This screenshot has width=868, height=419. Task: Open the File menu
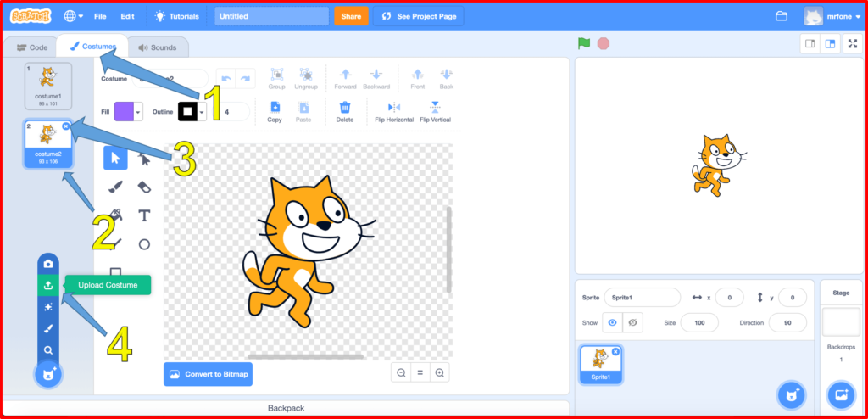pos(100,16)
